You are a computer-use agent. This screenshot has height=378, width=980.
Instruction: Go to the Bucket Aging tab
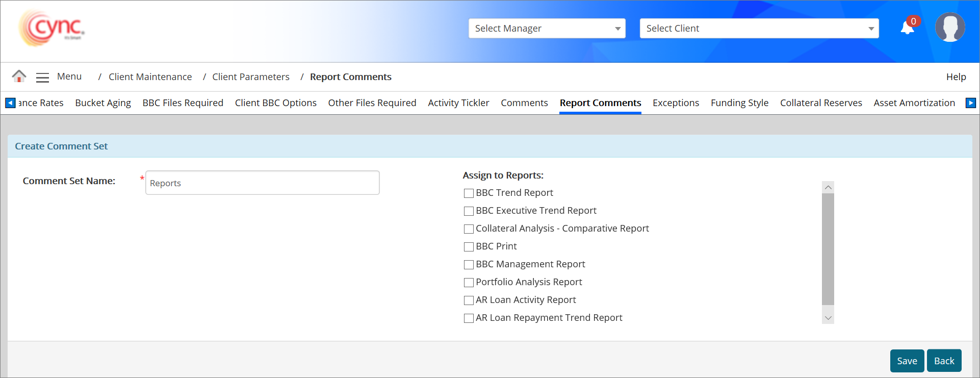click(x=103, y=103)
